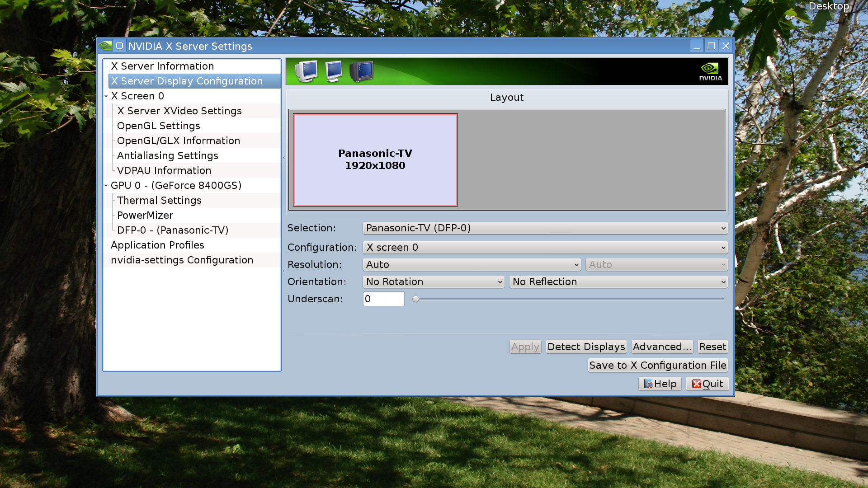Open OpenGL Settings page
Image resolution: width=868 pixels, height=488 pixels.
point(158,126)
